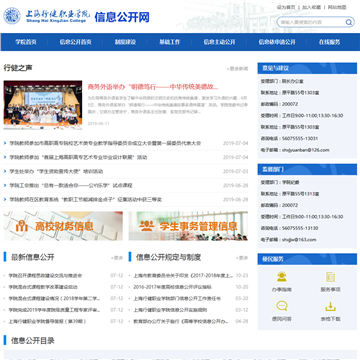Open 学院召开课程思政建设交流与推进会 item

coord(45,276)
